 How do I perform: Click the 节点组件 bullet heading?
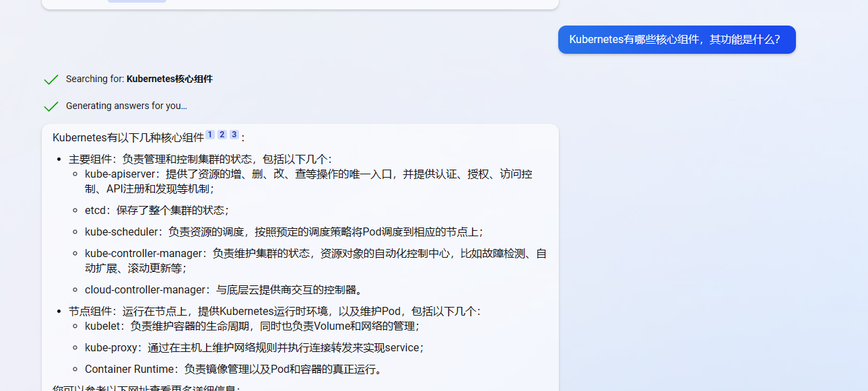(x=275, y=312)
